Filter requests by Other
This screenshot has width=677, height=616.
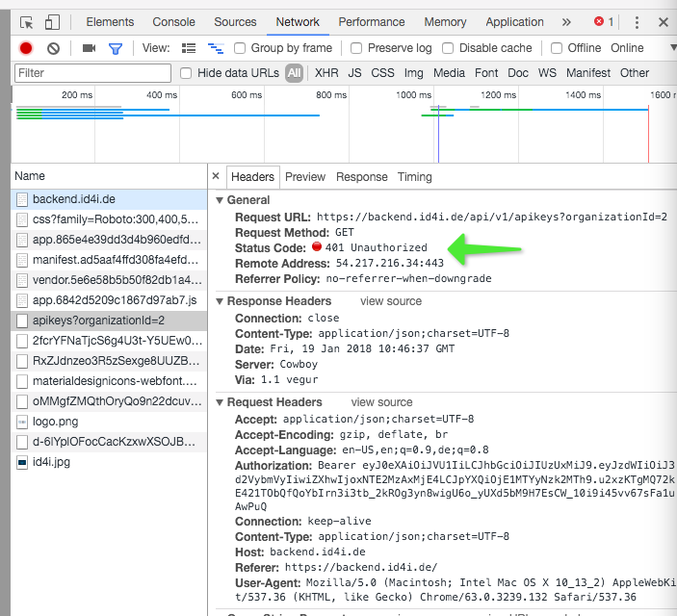(635, 73)
